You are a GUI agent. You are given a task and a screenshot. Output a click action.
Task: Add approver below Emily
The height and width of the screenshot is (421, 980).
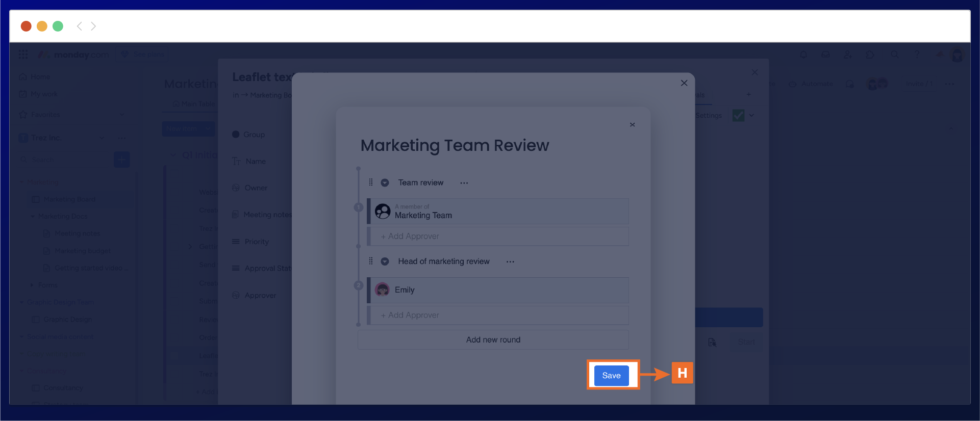[410, 315]
